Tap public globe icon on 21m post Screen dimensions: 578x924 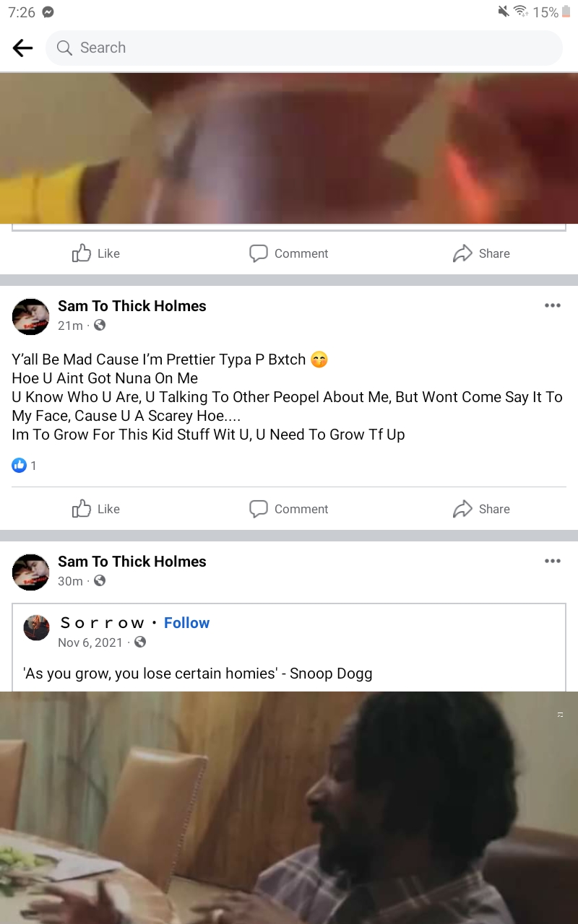pos(100,326)
